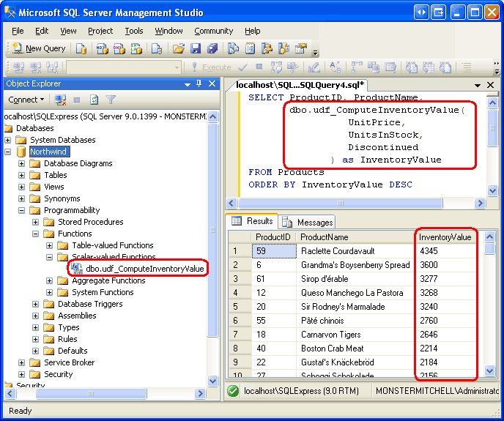Click the Filter funnel icon in Object Explorer
The height and width of the screenshot is (421, 504).
(110, 100)
